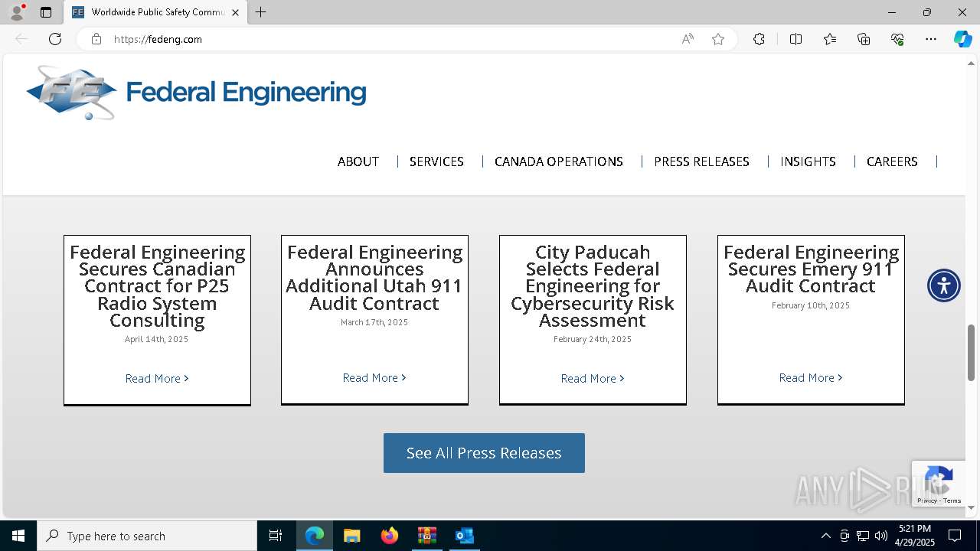
Task: Launch Firefox from taskbar
Action: [x=390, y=536]
